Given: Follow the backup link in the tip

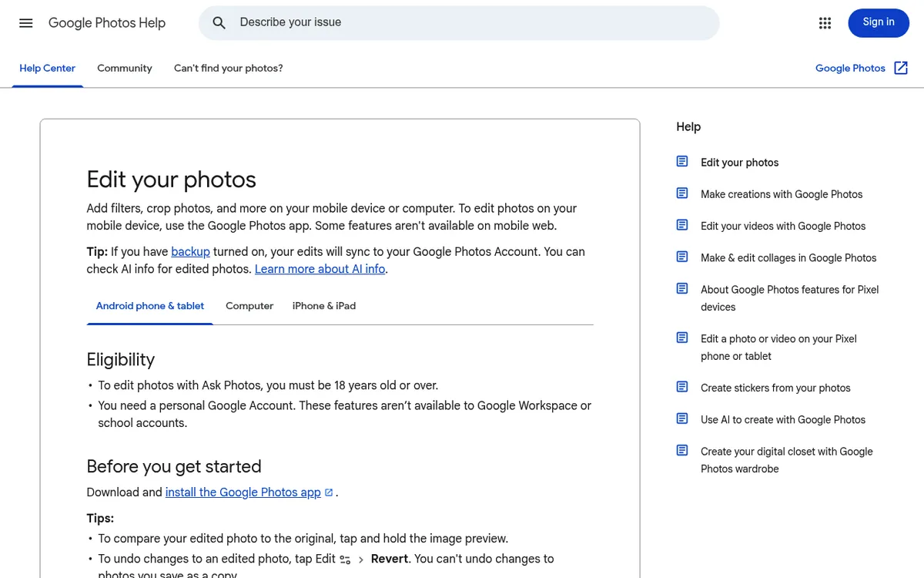Looking at the screenshot, I should coord(190,252).
